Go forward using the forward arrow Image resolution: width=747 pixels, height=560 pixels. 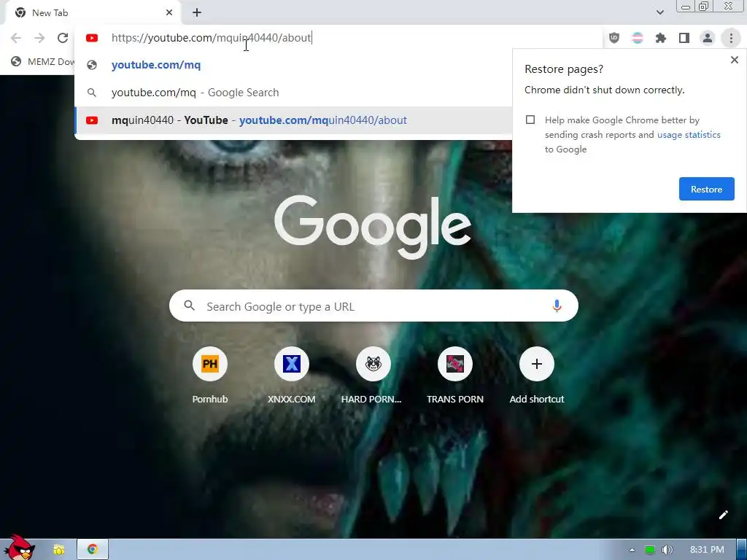(39, 38)
